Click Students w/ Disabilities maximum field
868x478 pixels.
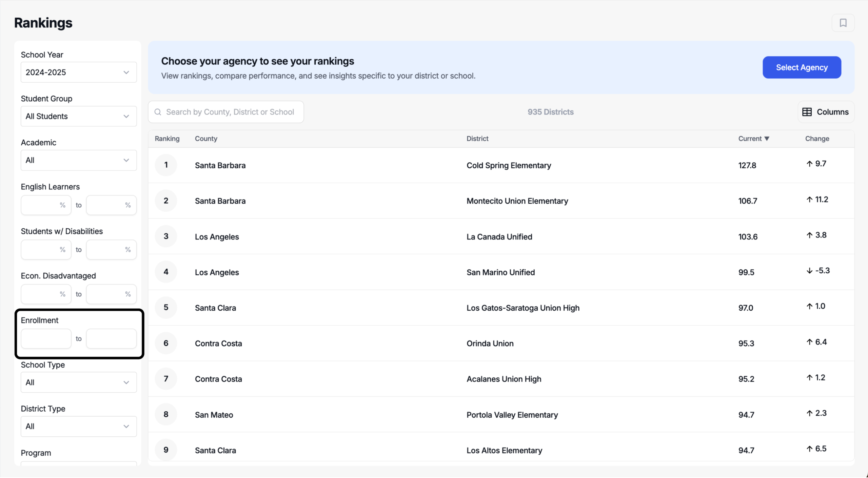pyautogui.click(x=111, y=250)
